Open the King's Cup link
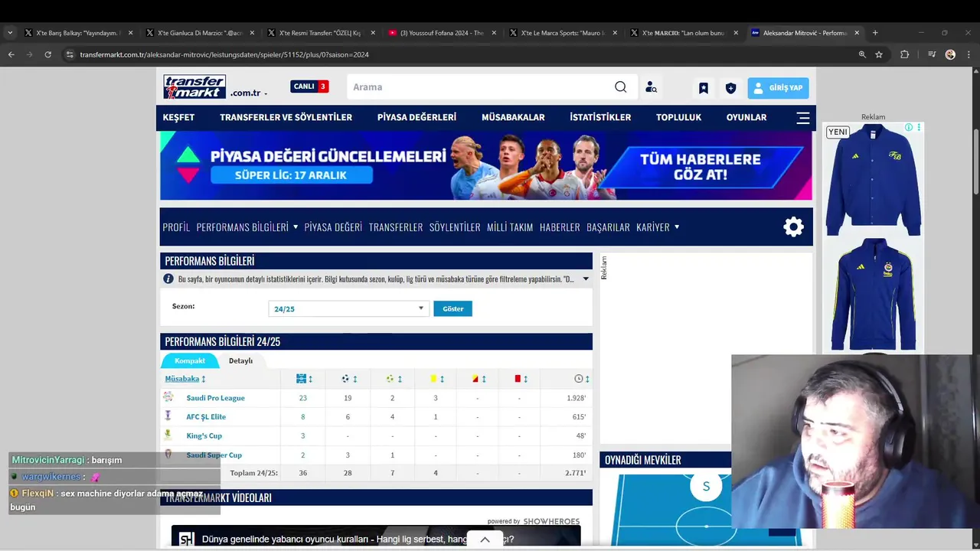This screenshot has width=980, height=551. 204,436
